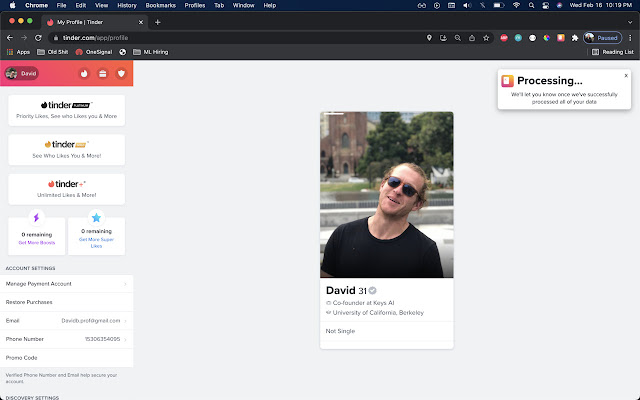
Task: Open the File menu
Action: point(61,5)
